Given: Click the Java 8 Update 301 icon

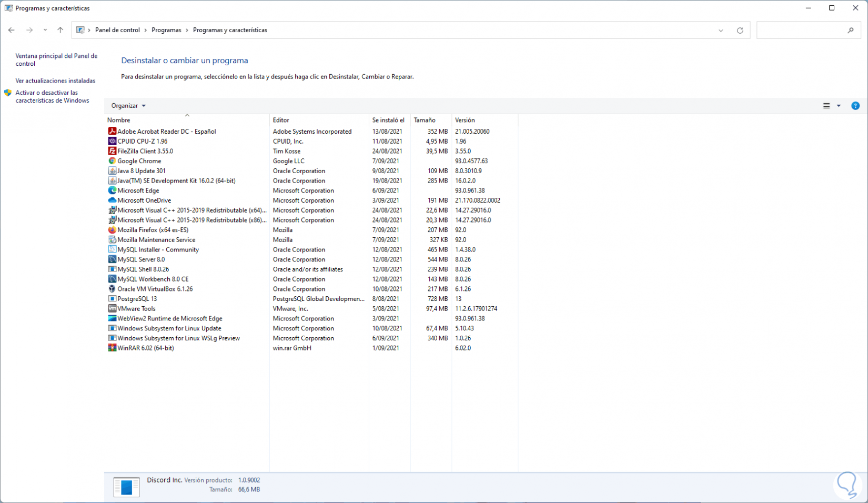Looking at the screenshot, I should click(x=112, y=171).
